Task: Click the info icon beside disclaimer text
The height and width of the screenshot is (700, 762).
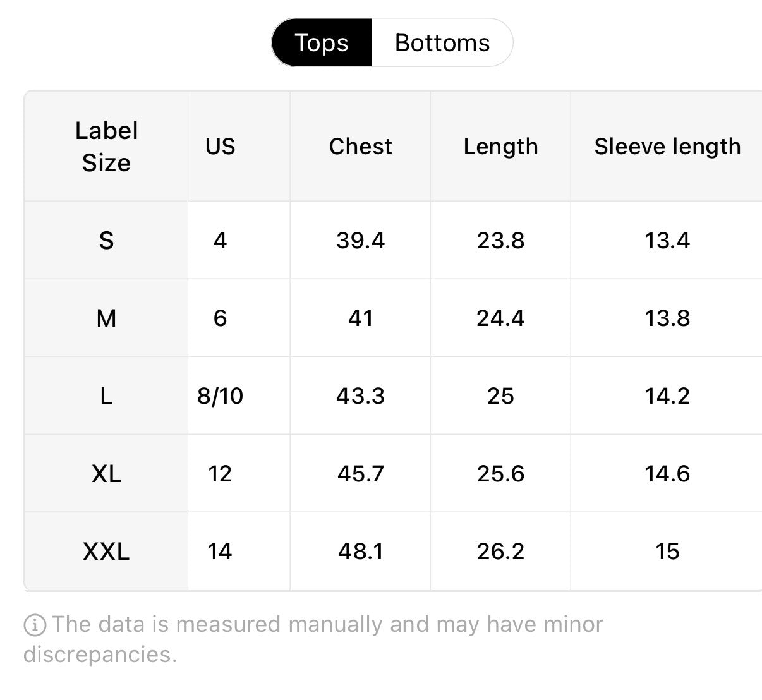Action: click(x=35, y=625)
